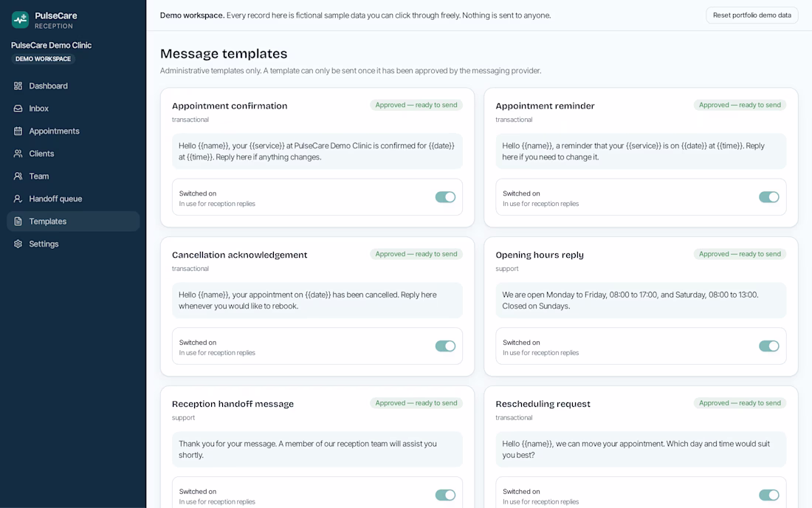
Task: Select the Appointments calendar icon
Action: pos(18,131)
